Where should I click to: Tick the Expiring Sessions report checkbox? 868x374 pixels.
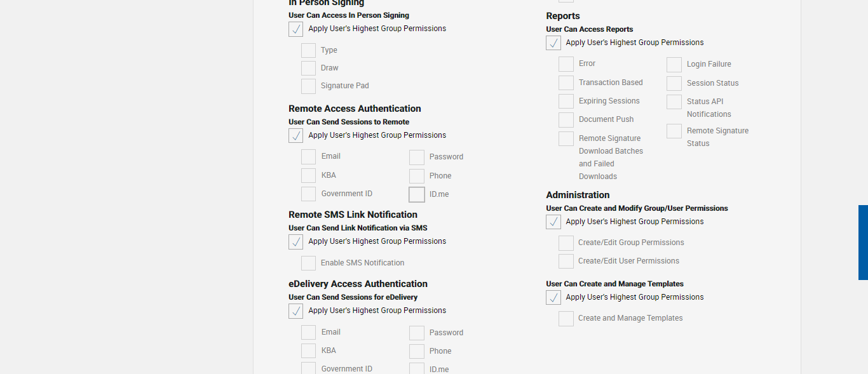pos(566,102)
